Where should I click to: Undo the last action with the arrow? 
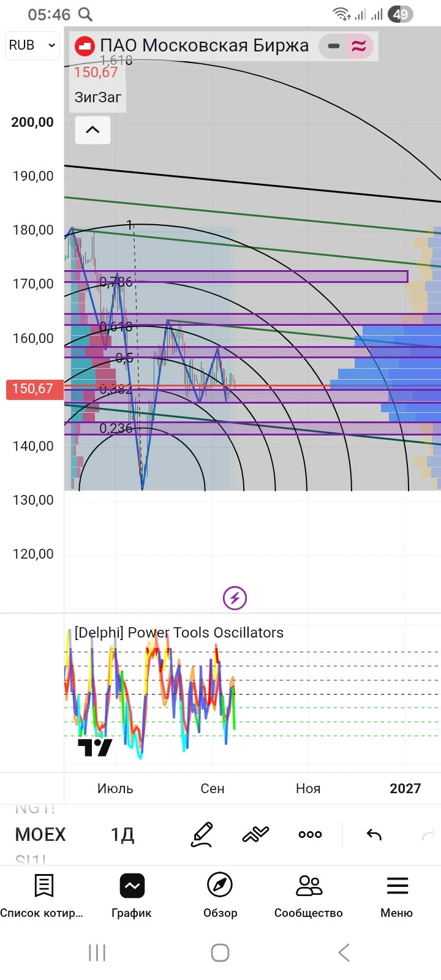pyautogui.click(x=374, y=834)
